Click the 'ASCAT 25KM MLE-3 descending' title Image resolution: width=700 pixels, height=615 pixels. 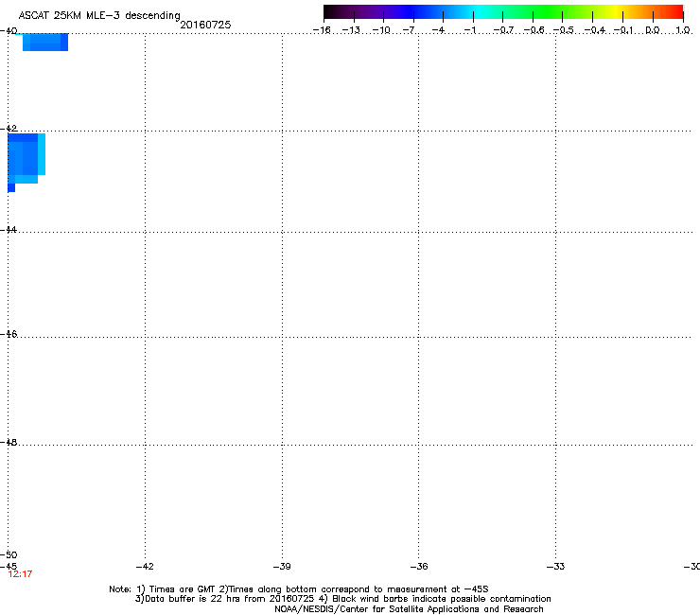99,15
